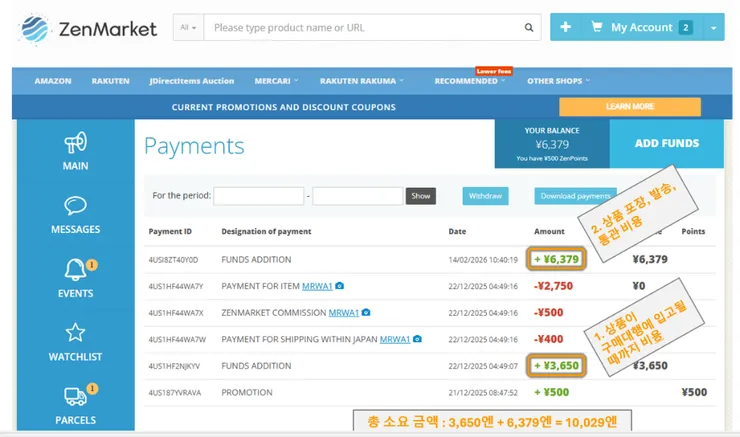This screenshot has height=437, width=740.
Task: Click the period start date field
Action: coord(259,196)
